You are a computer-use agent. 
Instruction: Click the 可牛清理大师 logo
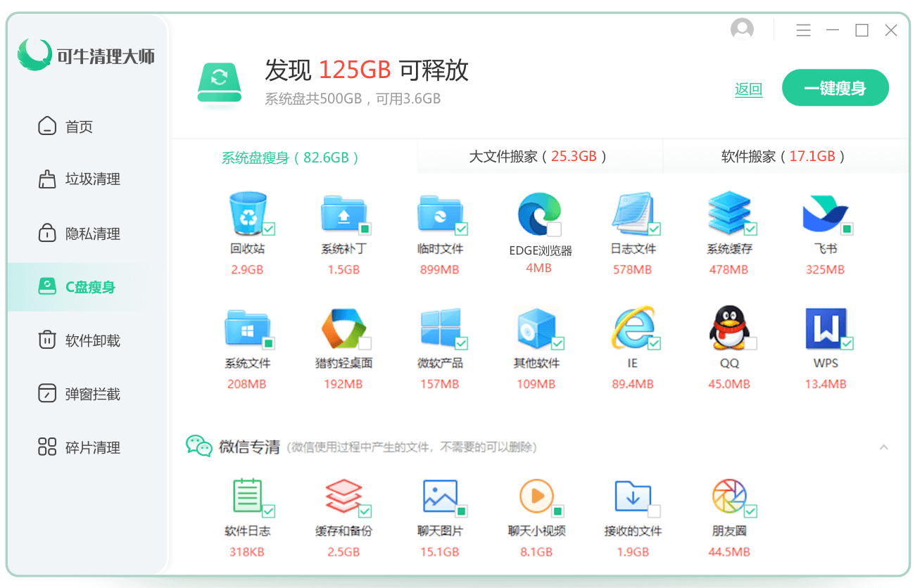(x=87, y=56)
